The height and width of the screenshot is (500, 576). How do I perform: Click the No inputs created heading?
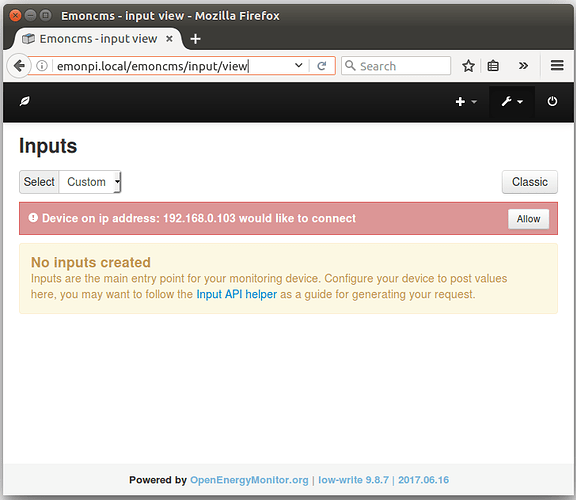click(x=91, y=262)
